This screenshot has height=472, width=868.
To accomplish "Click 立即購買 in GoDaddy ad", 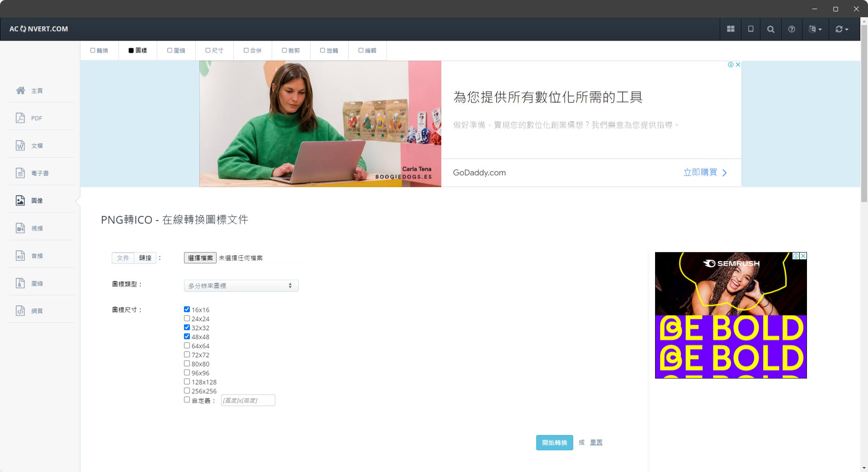I will coord(705,173).
